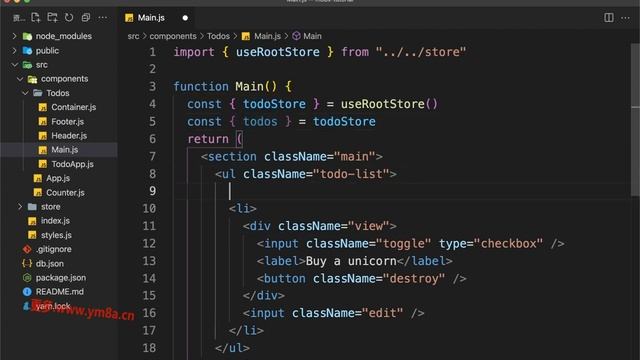
Task: Click the 'destroy' className string
Action: (414, 278)
